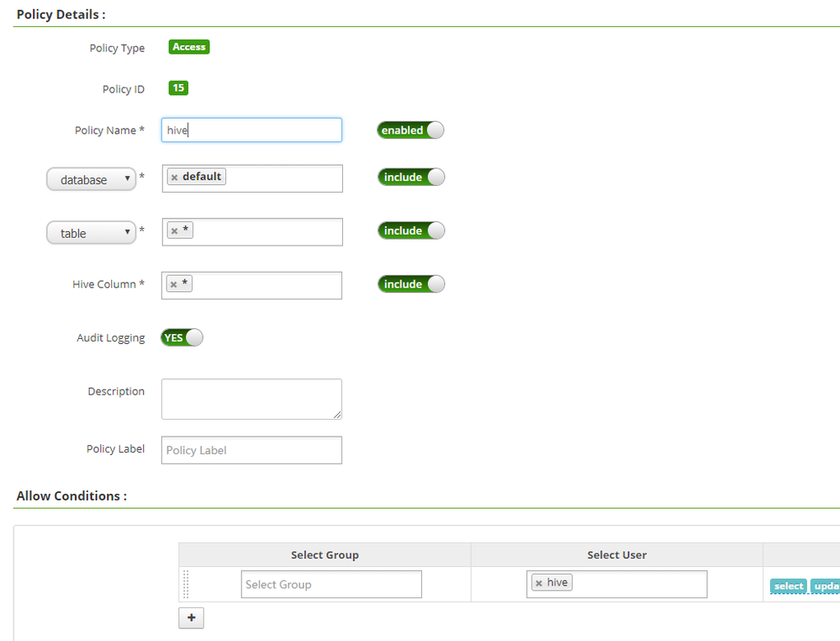Click the Policy Details heading
Viewport: 840px width, 641px height.
click(x=61, y=14)
